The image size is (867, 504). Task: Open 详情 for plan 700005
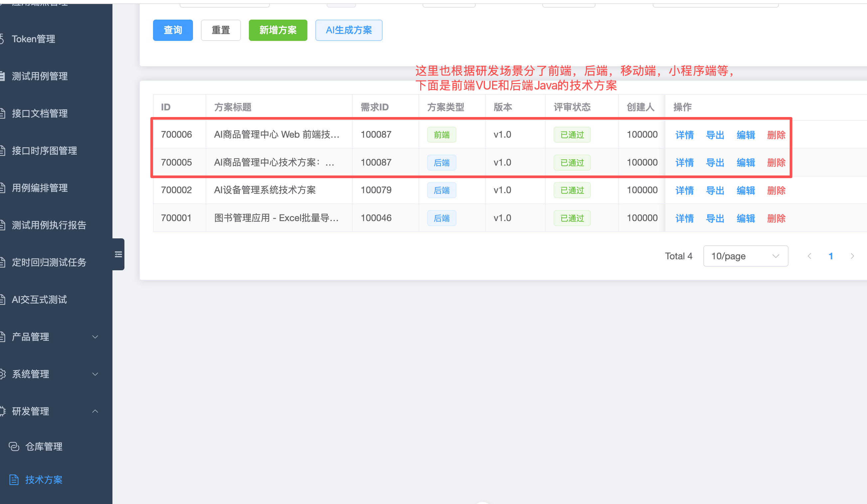(685, 163)
